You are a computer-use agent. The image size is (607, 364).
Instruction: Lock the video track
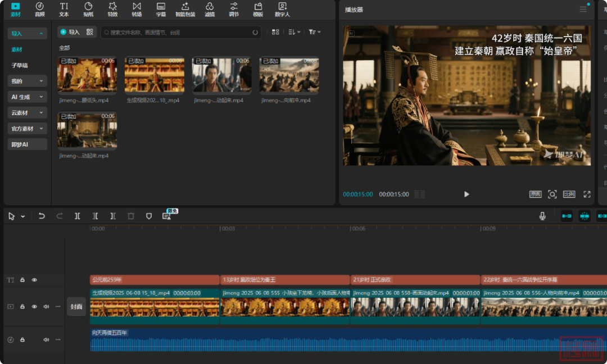point(22,306)
